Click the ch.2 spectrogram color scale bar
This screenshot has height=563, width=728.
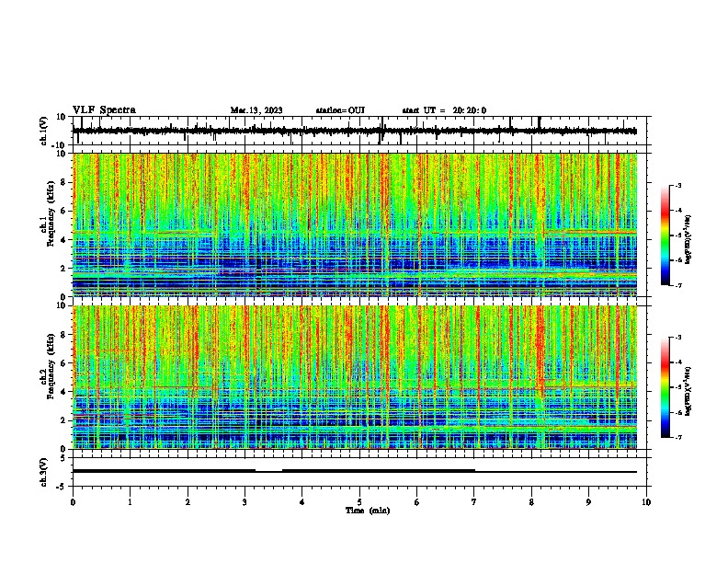tap(665, 387)
